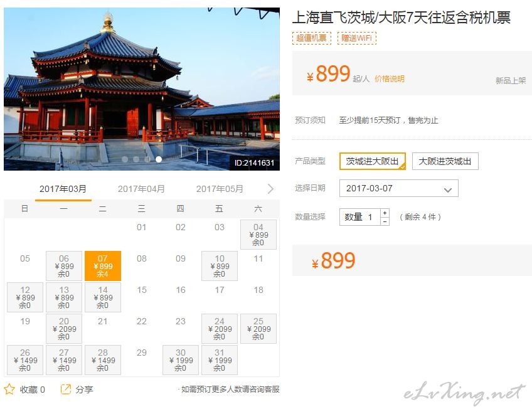532x414 pixels.
Task: Click the share icon next to 分享
Action: coord(65,389)
